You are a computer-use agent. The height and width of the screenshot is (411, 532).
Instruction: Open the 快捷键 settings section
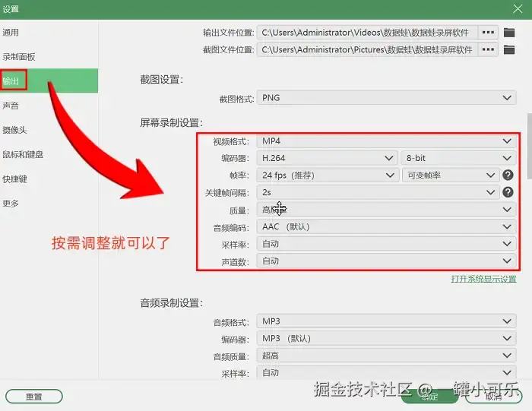tap(49, 179)
